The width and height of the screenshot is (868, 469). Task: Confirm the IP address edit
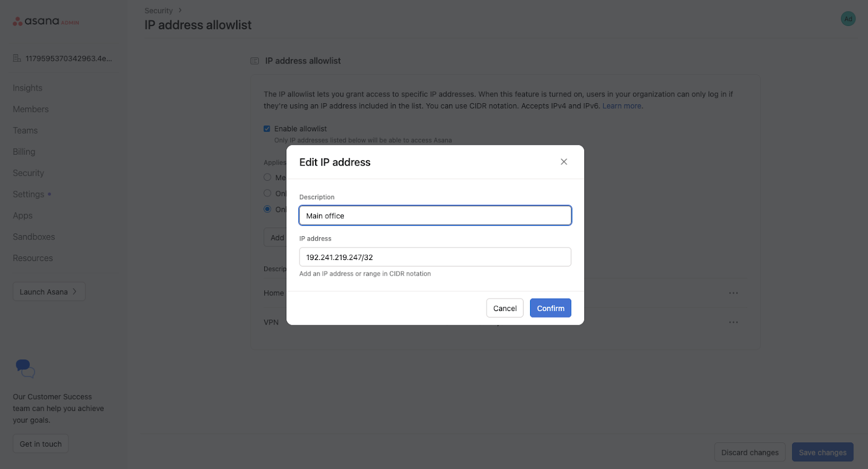point(550,308)
